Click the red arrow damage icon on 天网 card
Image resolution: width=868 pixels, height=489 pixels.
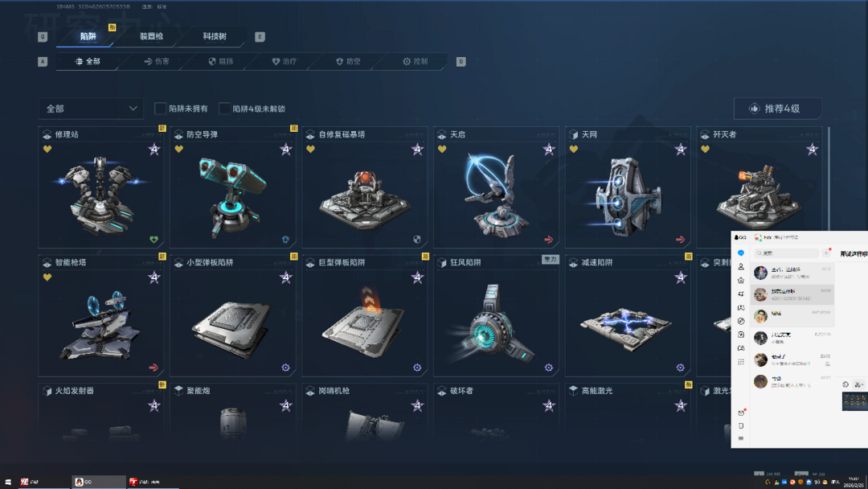pos(681,240)
